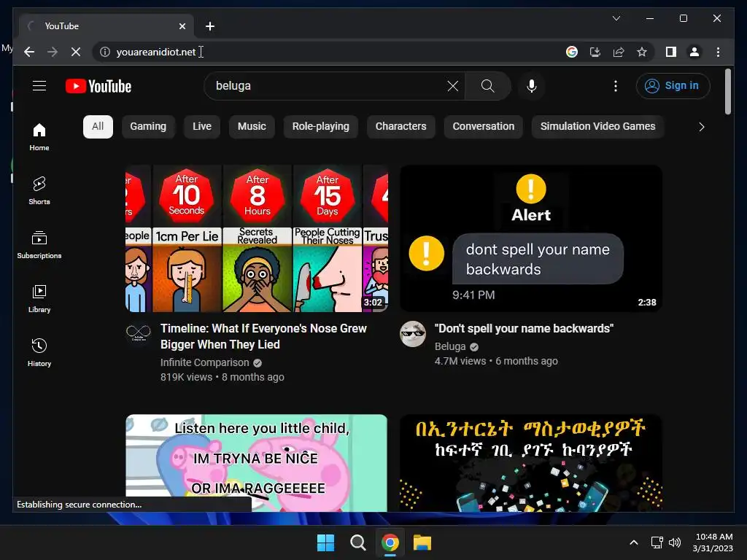Start voice search with microphone

pos(532,86)
